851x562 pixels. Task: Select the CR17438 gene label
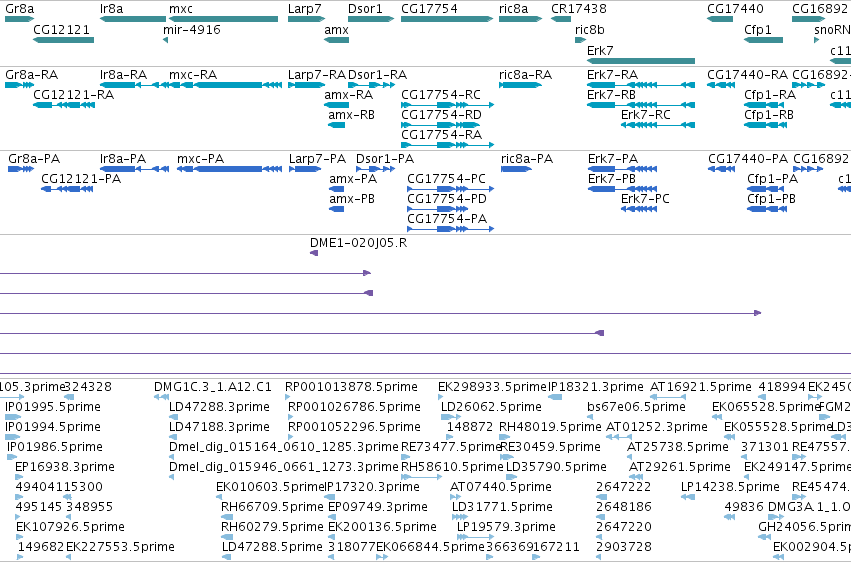click(579, 9)
